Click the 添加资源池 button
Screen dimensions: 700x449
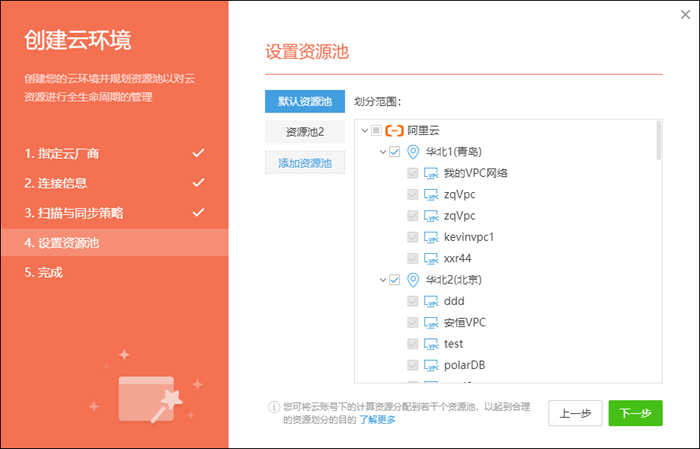[x=305, y=162]
